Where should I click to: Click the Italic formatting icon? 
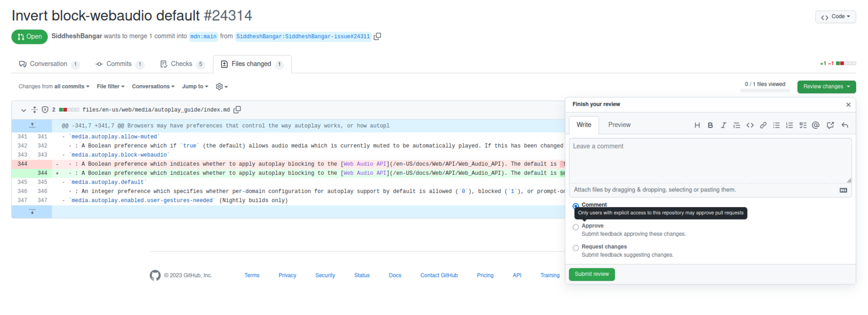click(723, 125)
